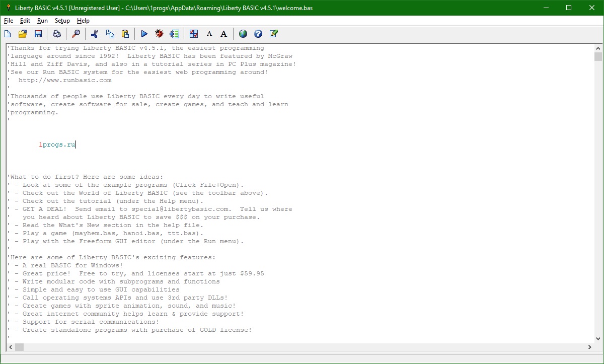This screenshot has height=364, width=604.
Task: Click the vertical scrollbar thumb
Action: (x=598, y=56)
